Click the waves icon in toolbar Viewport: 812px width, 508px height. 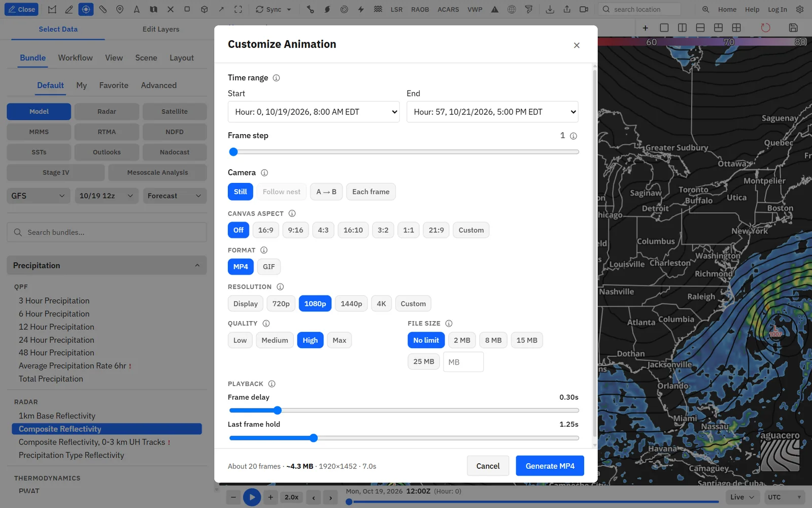click(378, 9)
